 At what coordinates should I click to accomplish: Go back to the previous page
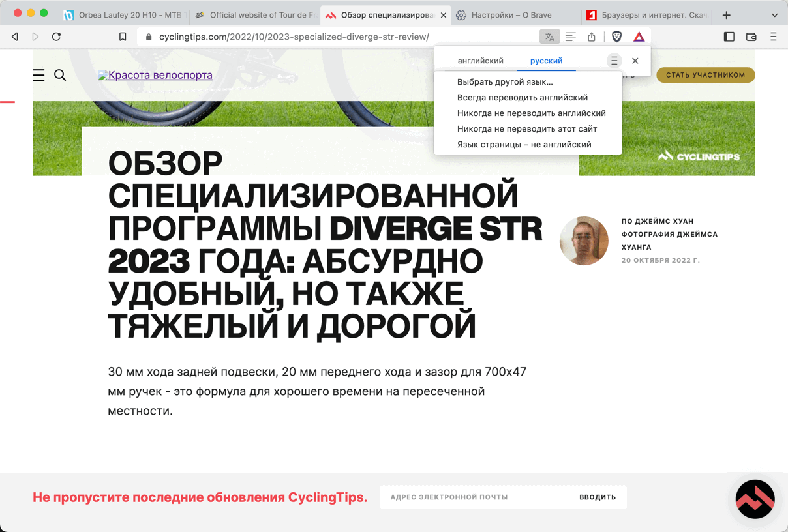15,37
